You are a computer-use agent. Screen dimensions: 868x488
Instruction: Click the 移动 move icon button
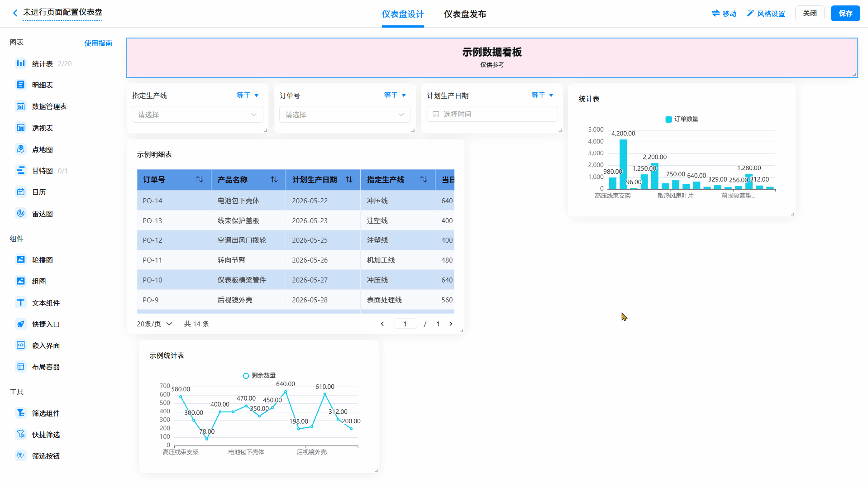724,14
